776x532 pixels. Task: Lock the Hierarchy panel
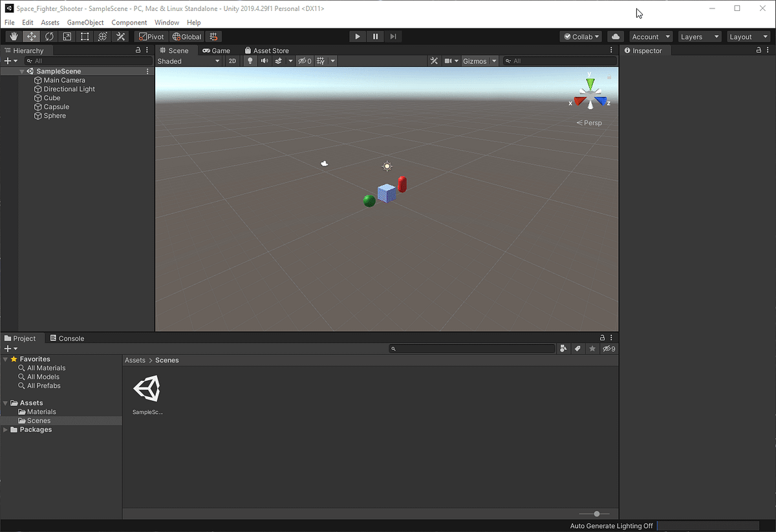(x=138, y=50)
